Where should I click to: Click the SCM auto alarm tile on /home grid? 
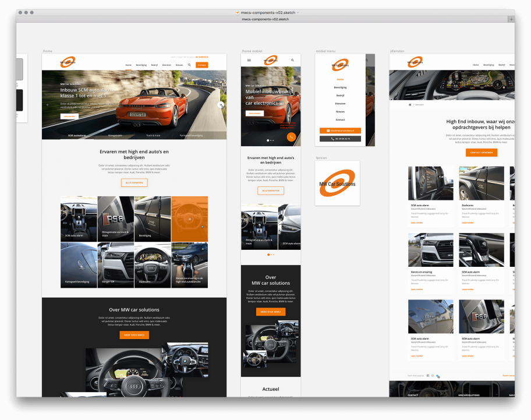point(79,219)
